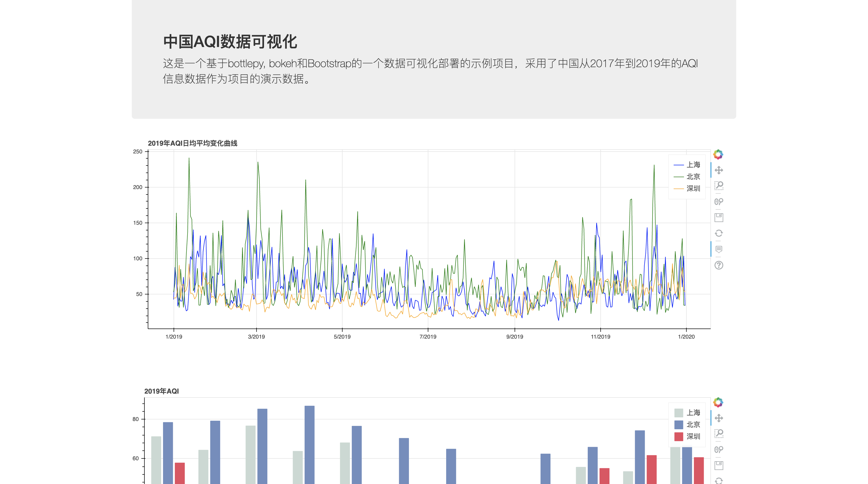Select the Pan tool on the line chart
Image resolution: width=868 pixels, height=484 pixels.
pyautogui.click(x=718, y=170)
